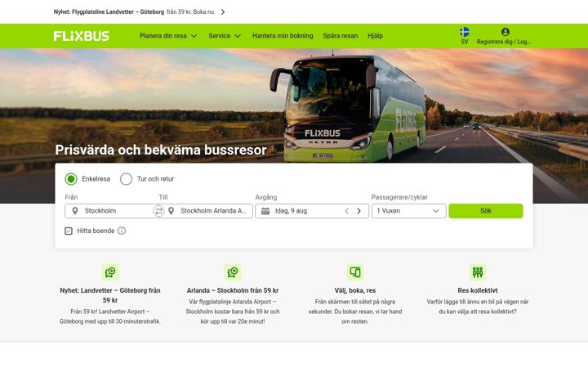Open Hantera min bokning
Viewport: 588px width, 368px height.
point(283,36)
